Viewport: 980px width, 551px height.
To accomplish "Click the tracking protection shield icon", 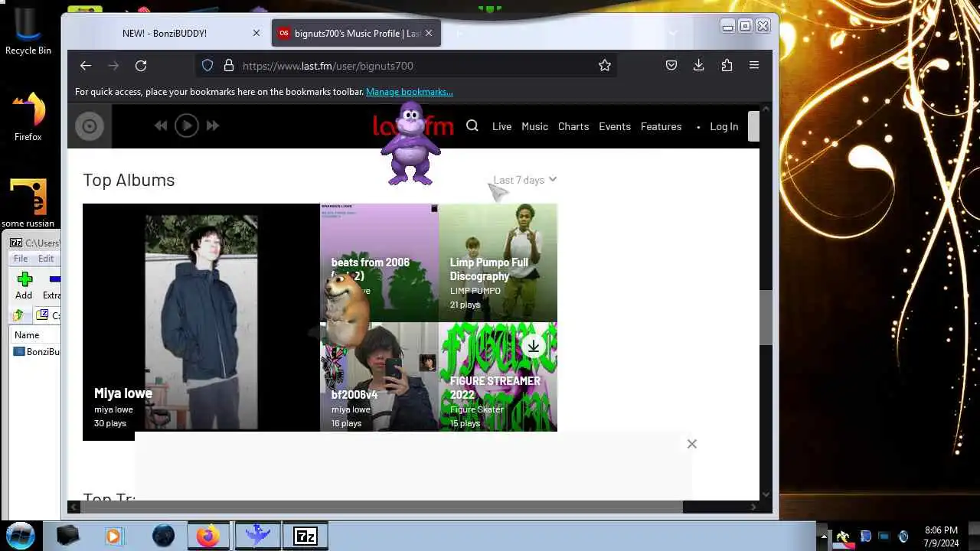I will pos(207,66).
